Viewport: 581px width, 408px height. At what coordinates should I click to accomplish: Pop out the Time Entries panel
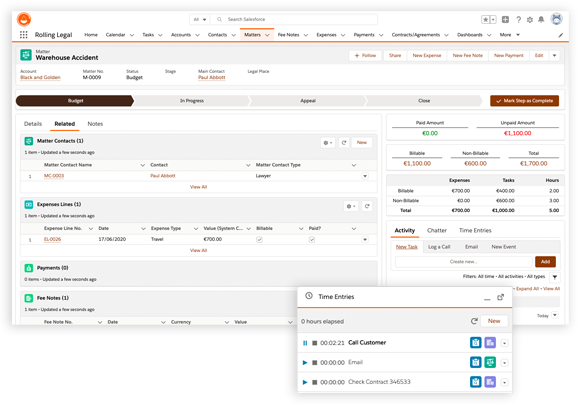point(501,297)
